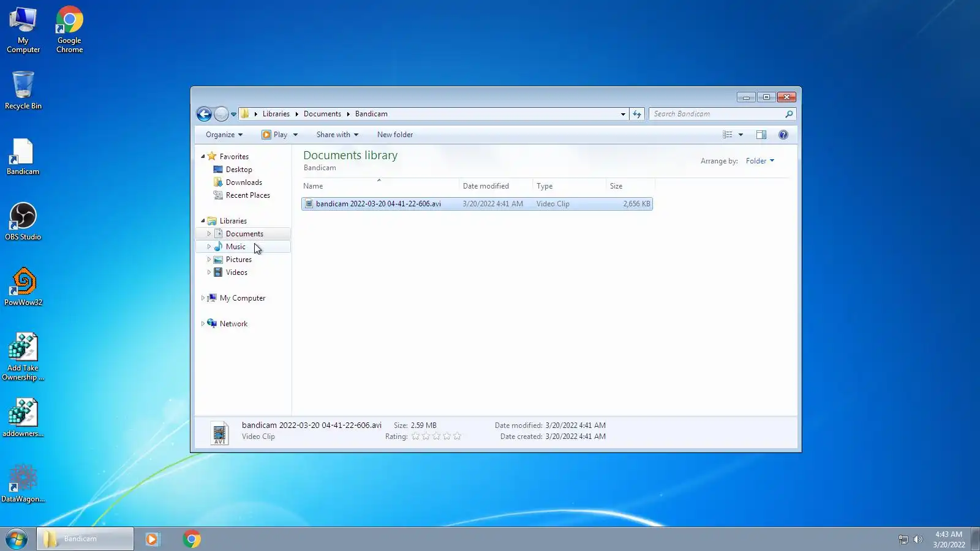Open Desktop from Favorites
This screenshot has height=551, width=980.
[239, 170]
